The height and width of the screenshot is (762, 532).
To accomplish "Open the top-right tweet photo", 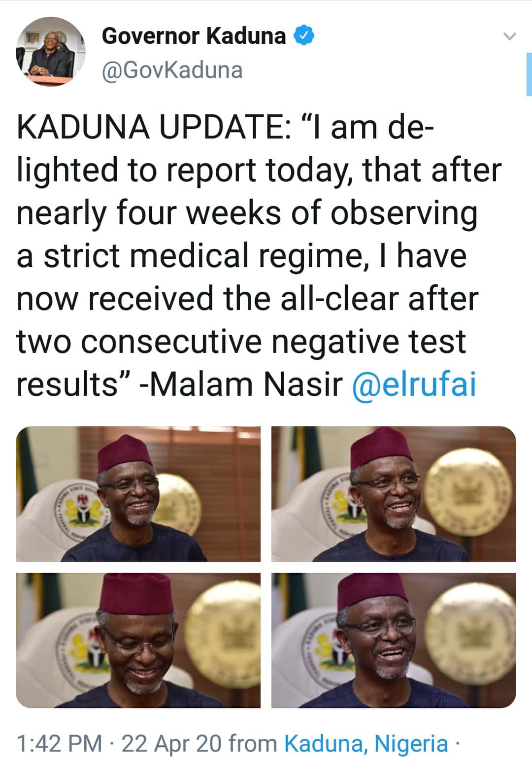I will 394,494.
